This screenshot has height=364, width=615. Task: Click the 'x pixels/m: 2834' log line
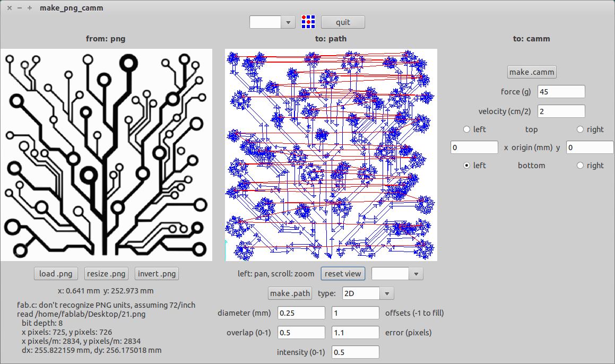(81, 341)
